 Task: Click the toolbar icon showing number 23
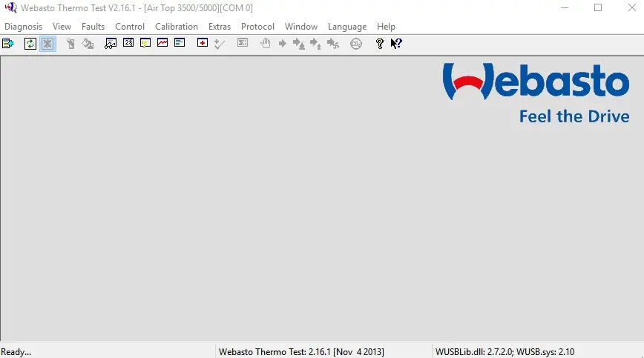coord(128,44)
